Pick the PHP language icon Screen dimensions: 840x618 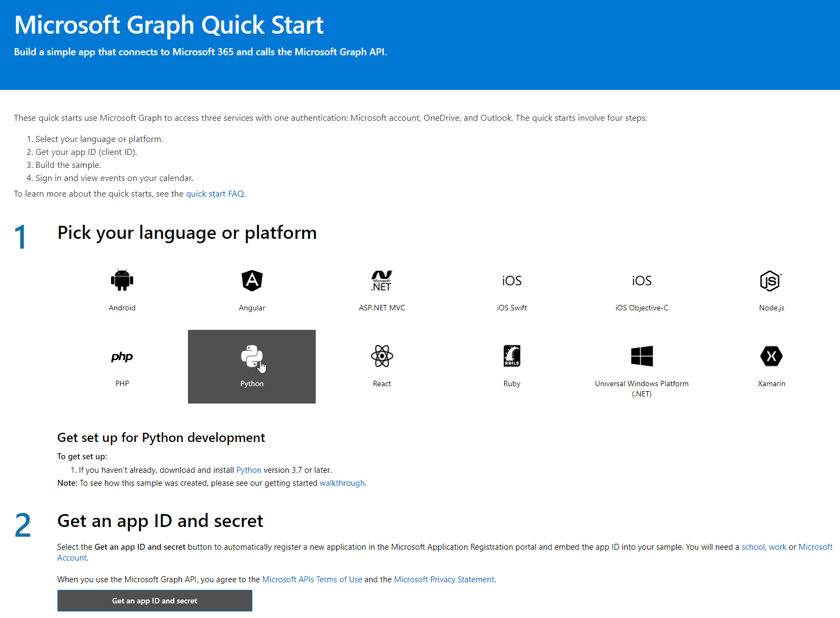pos(122,356)
